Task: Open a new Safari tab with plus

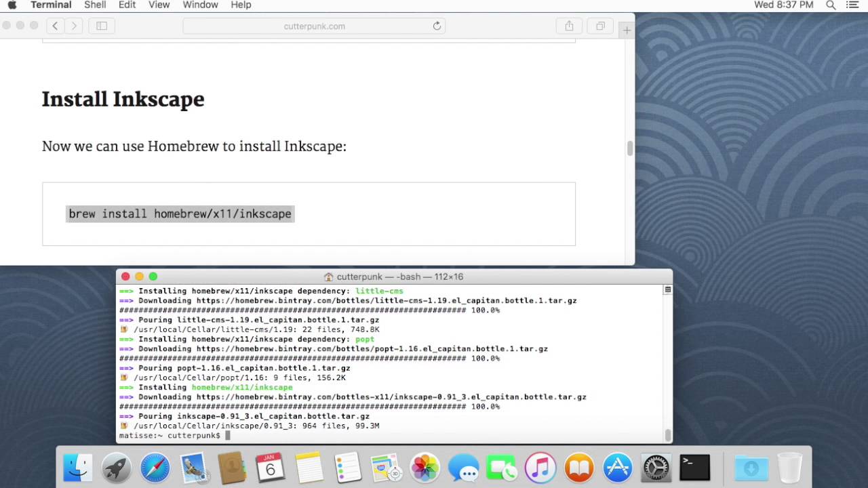Action: click(627, 30)
